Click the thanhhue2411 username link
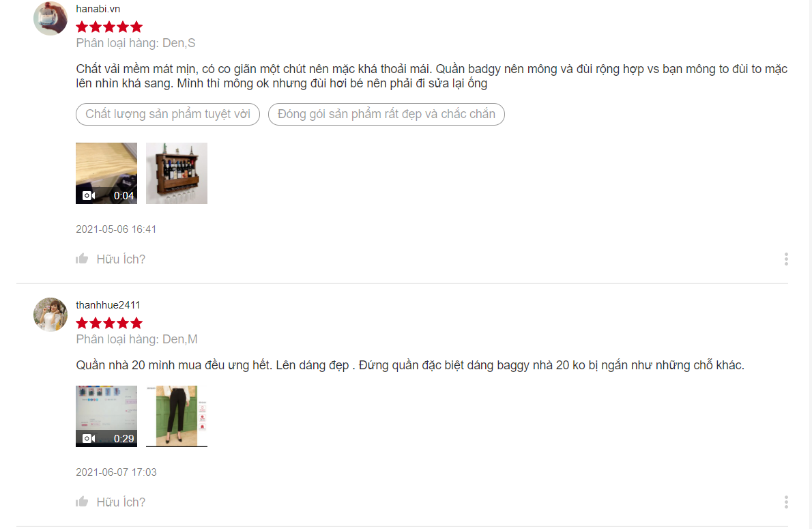Image resolution: width=812 pixels, height=529 pixels. coord(108,305)
